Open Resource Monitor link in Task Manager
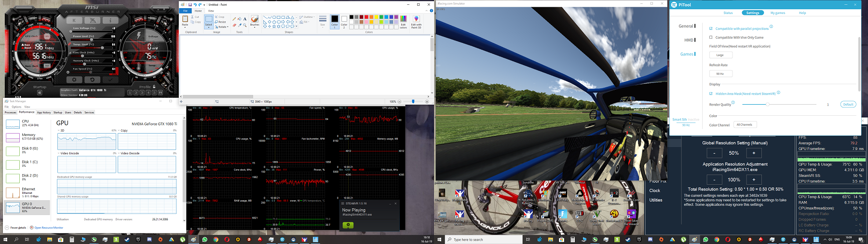Image resolution: width=868 pixels, height=244 pixels. pos(48,228)
